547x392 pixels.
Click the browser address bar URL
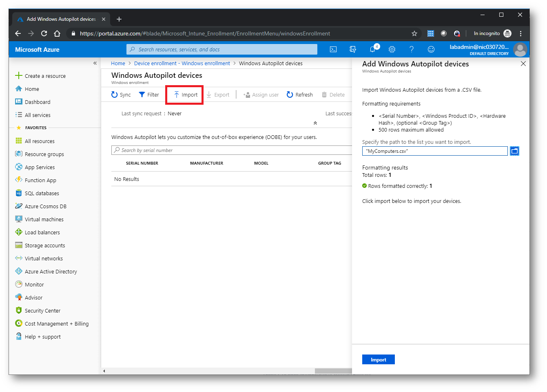(205, 33)
